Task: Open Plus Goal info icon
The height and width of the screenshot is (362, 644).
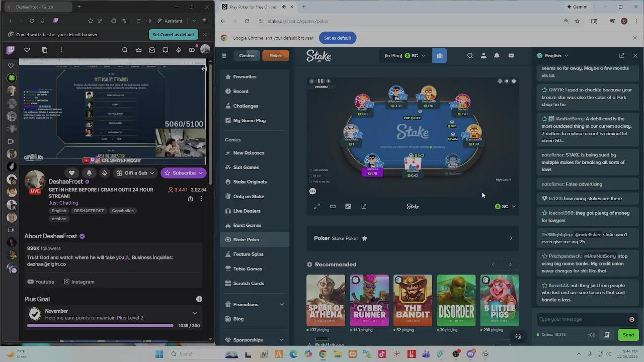Action: (x=199, y=299)
